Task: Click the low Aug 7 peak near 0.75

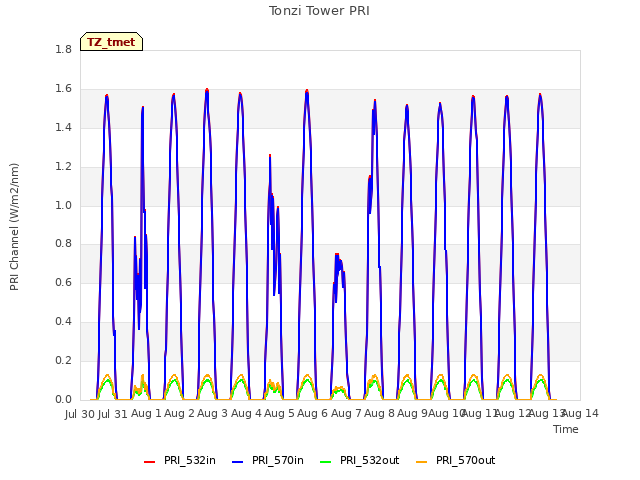Action: tap(337, 255)
